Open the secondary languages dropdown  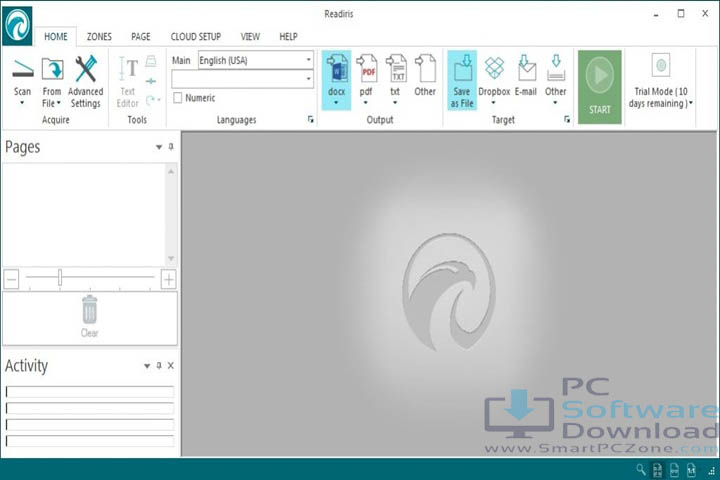[x=309, y=79]
